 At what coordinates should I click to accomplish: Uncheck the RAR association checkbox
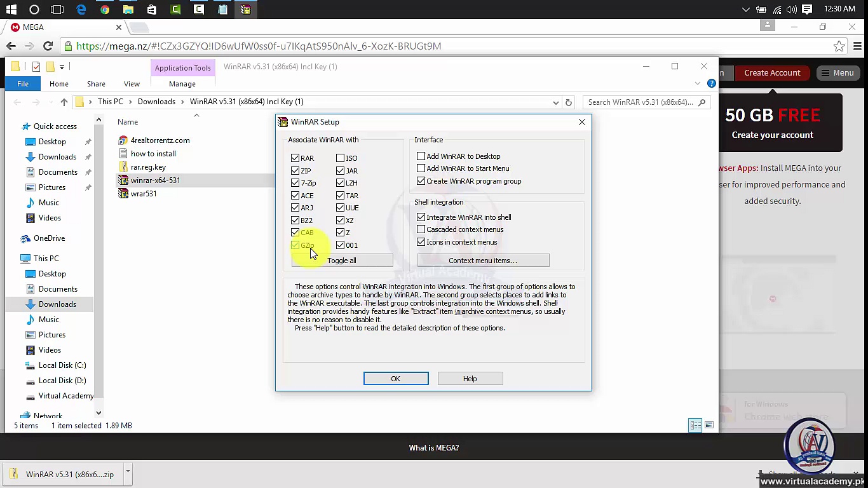pyautogui.click(x=295, y=158)
